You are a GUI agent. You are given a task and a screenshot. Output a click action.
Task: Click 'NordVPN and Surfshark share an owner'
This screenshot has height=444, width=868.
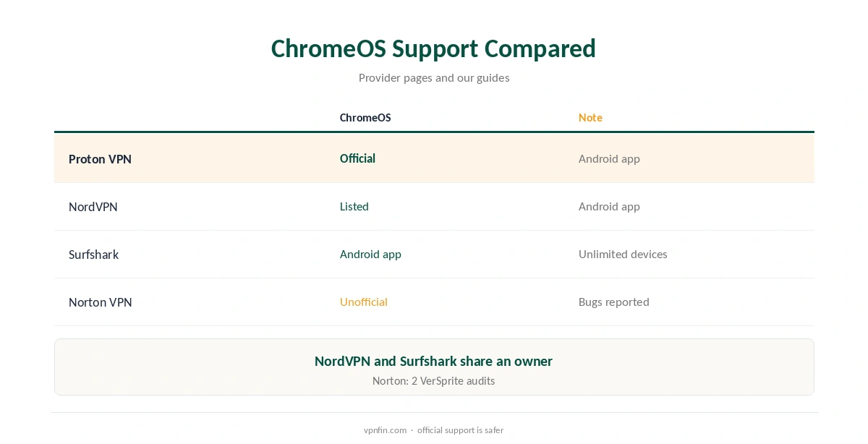[434, 361]
